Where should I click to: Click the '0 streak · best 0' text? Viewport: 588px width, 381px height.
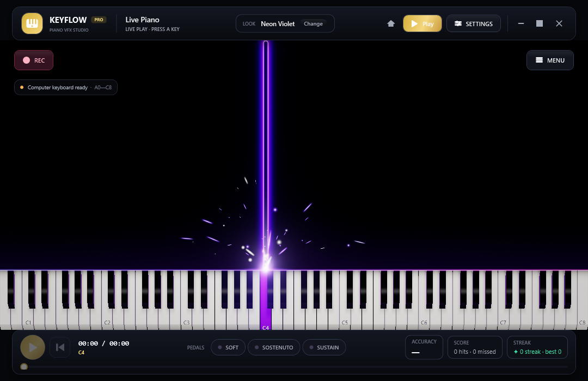click(537, 352)
